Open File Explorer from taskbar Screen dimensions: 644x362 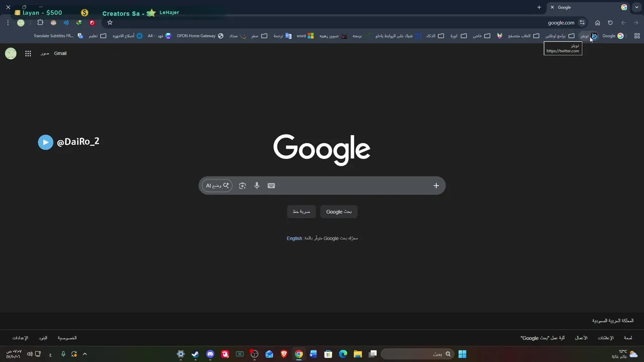click(x=358, y=354)
